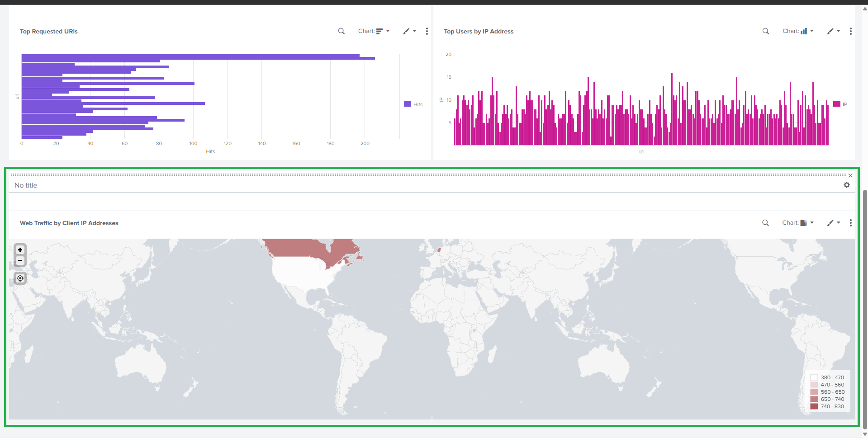Search in Top Requested URIs panel

click(342, 31)
